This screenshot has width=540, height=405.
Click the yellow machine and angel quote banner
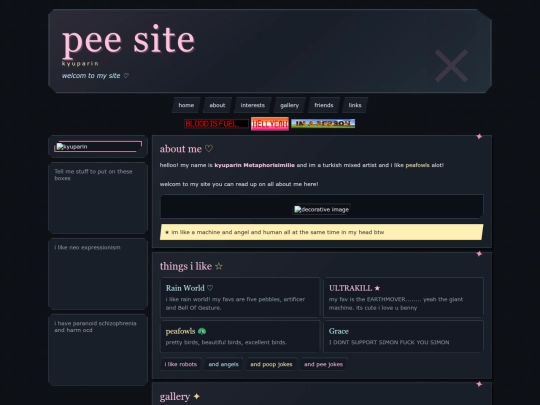[x=322, y=232]
